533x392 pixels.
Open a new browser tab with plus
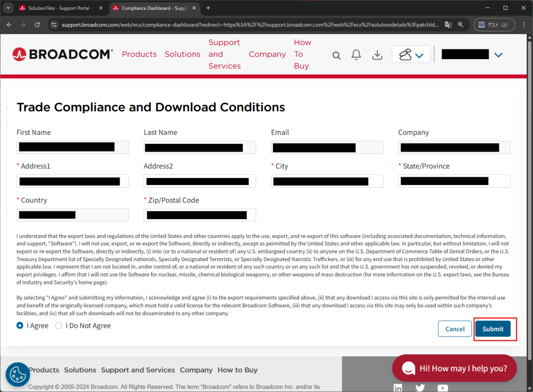click(x=208, y=8)
